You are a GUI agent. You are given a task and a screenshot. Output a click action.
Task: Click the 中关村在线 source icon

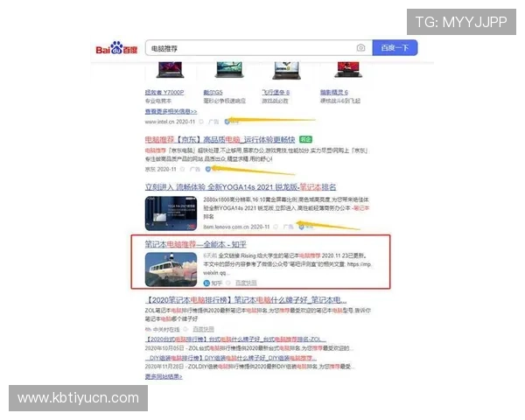[148, 330]
